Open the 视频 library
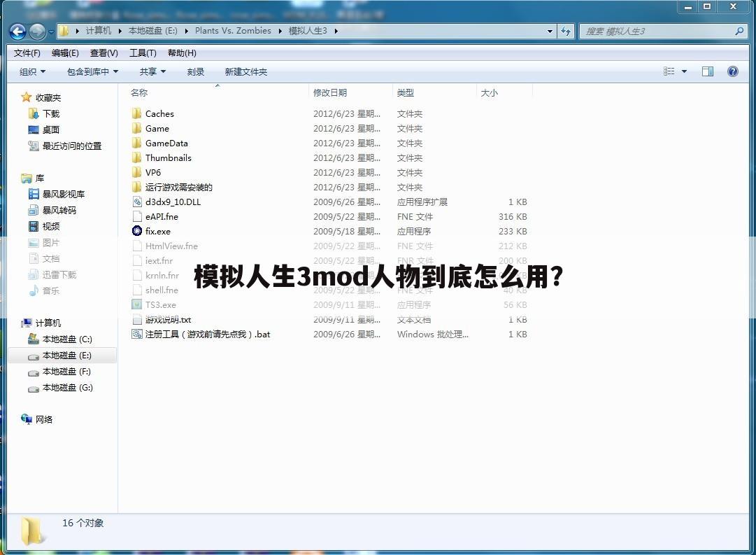The height and width of the screenshot is (555, 756). tap(50, 226)
